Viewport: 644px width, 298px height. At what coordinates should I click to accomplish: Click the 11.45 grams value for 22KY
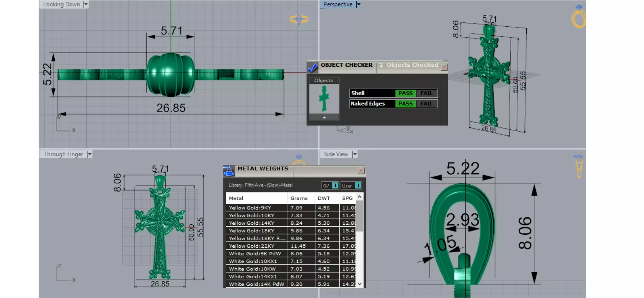(x=298, y=246)
